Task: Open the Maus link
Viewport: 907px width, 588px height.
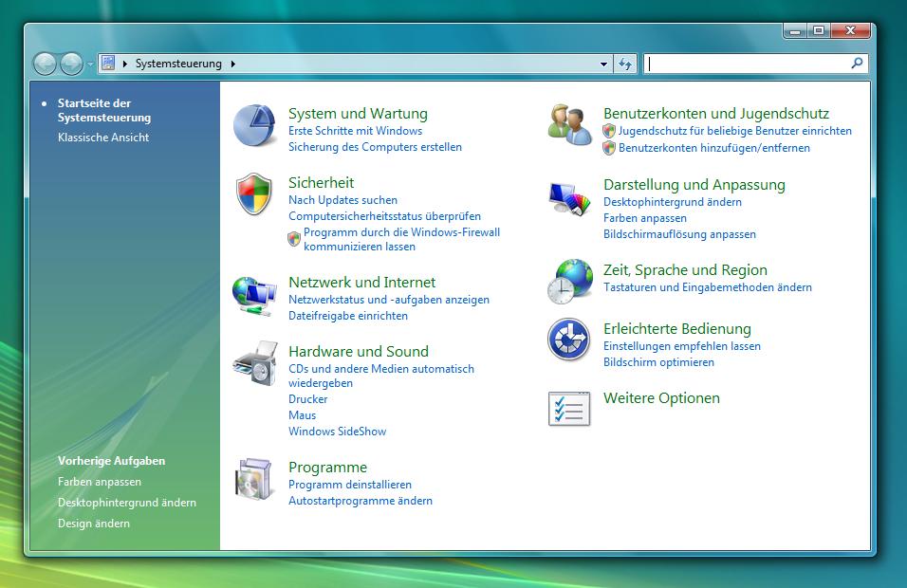Action: click(x=302, y=415)
